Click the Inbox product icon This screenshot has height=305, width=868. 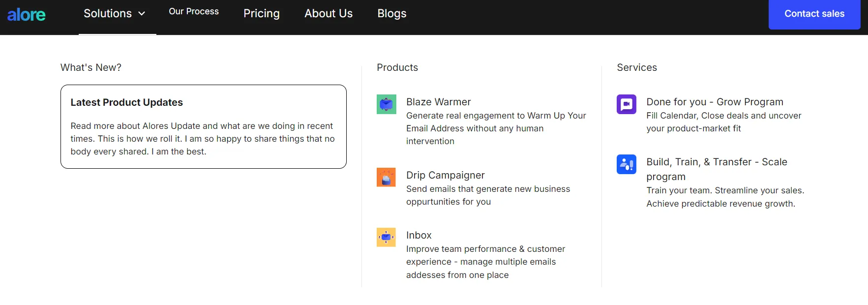(x=386, y=237)
